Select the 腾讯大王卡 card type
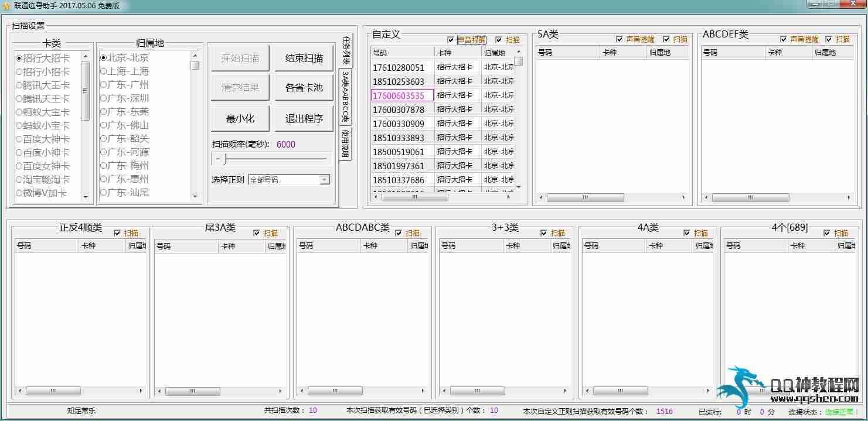This screenshot has width=868, height=421. point(43,85)
